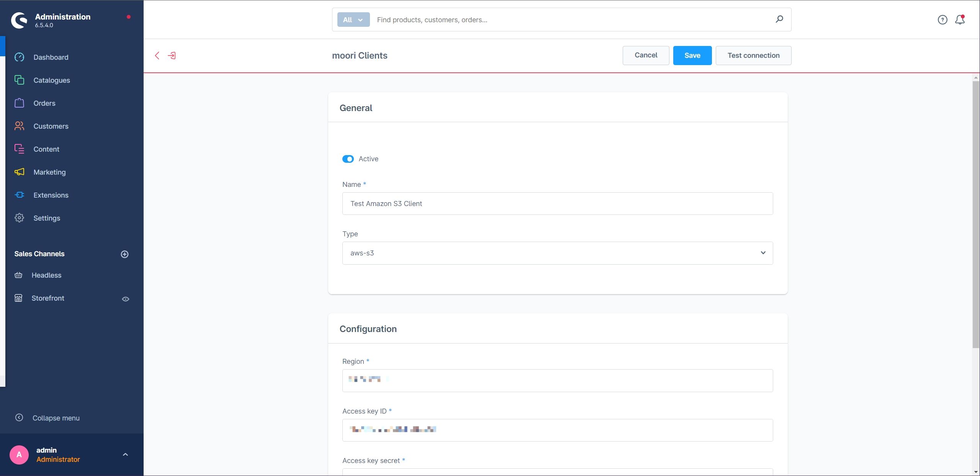Click the page vertical scrollbar
Viewport: 980px width, 476px height.
coord(975,214)
